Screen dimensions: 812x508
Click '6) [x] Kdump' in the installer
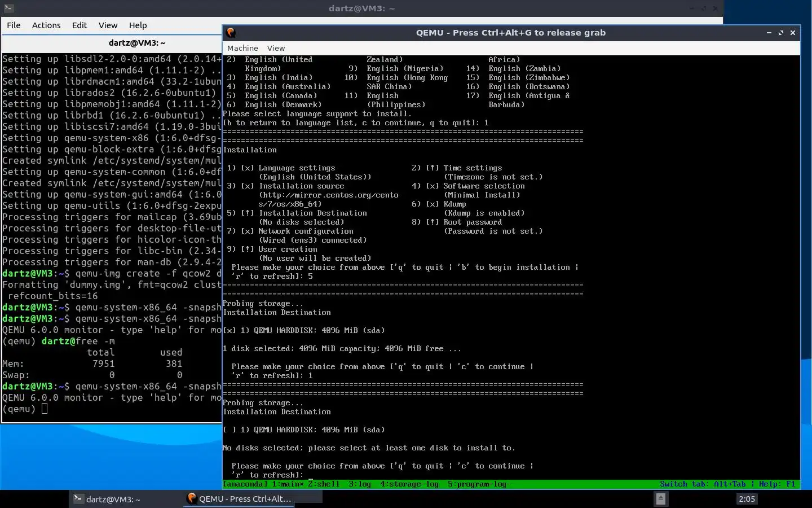click(439, 204)
